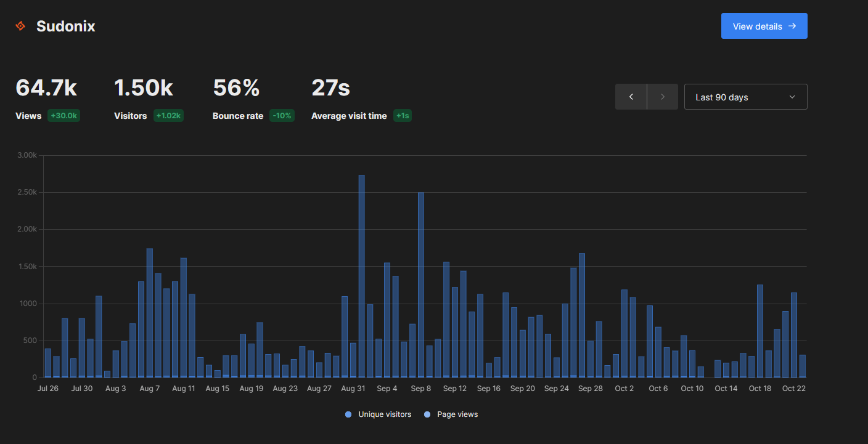Viewport: 868px width, 444px height.
Task: Toggle the Unique visitors legend item
Action: (384, 414)
